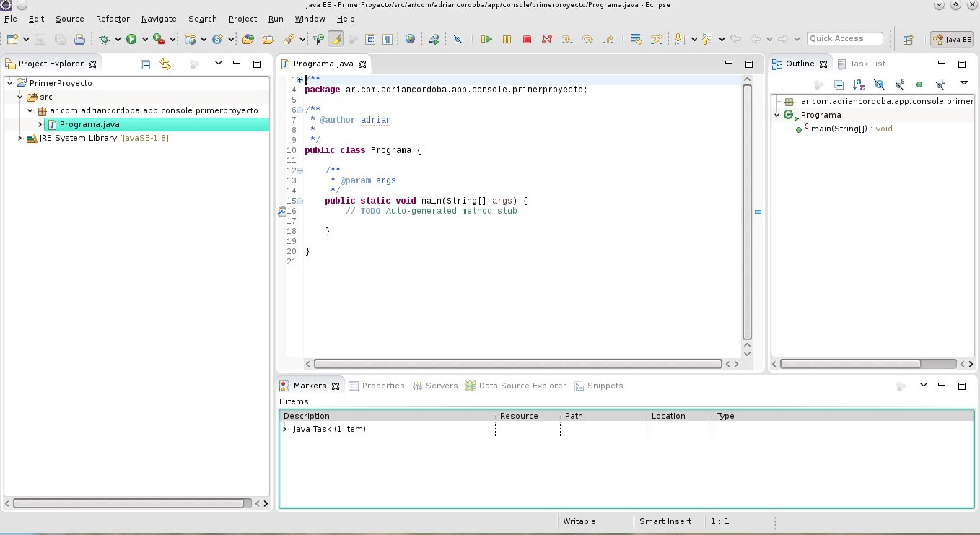Click the Step Into debug icon

(566, 39)
